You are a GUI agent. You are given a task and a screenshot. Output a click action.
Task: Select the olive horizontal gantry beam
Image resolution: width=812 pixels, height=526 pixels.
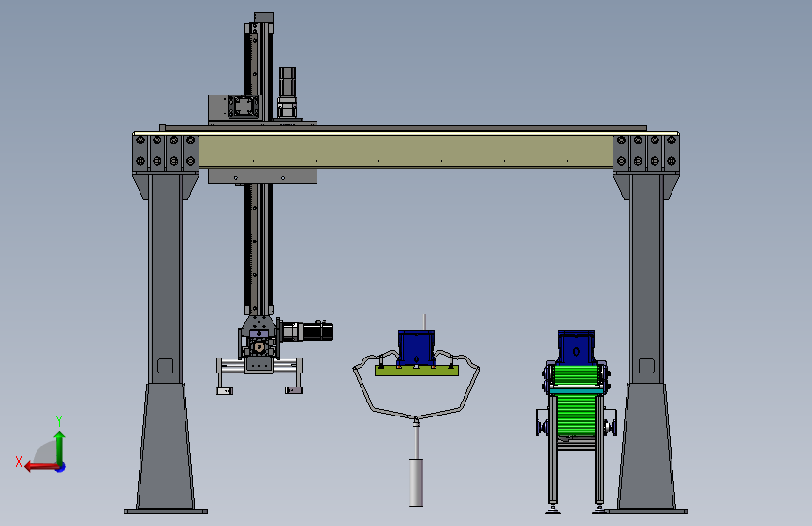pyautogui.click(x=406, y=151)
